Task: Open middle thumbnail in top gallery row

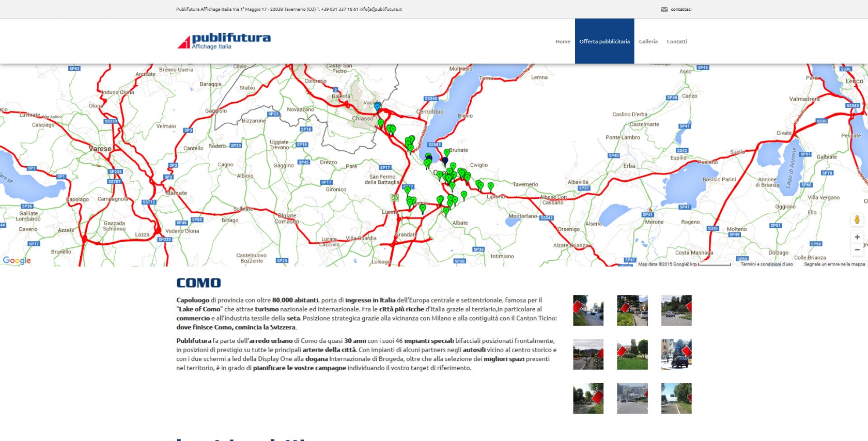Action: (632, 310)
